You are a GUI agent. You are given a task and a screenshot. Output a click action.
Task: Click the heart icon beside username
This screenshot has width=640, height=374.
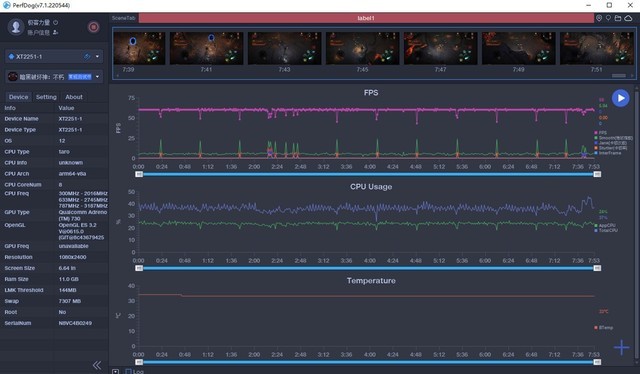pos(56,22)
